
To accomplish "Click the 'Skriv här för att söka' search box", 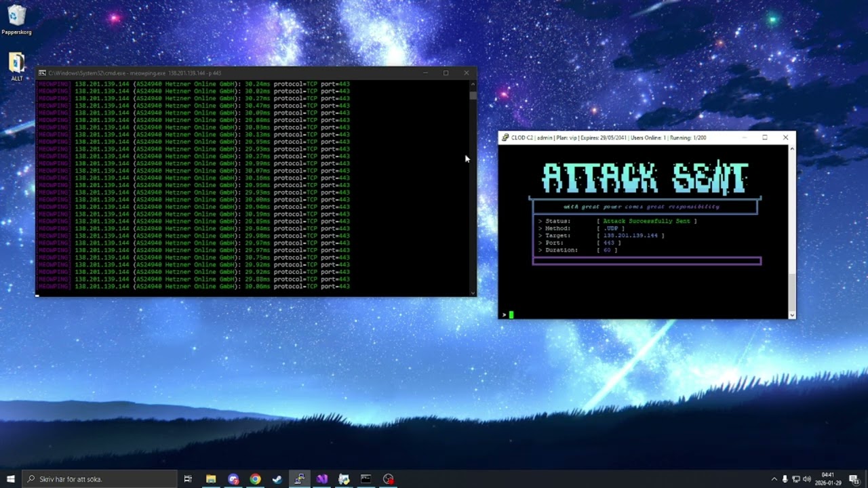I will pos(100,479).
